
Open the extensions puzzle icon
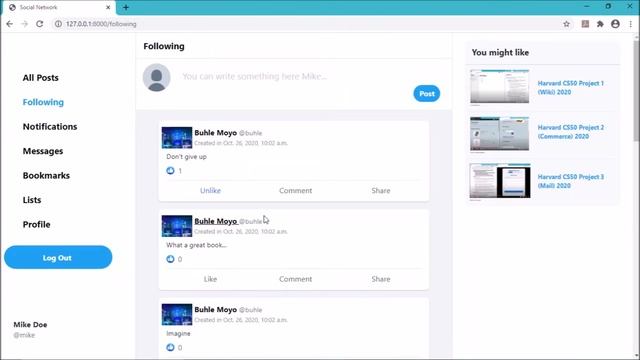tap(600, 24)
